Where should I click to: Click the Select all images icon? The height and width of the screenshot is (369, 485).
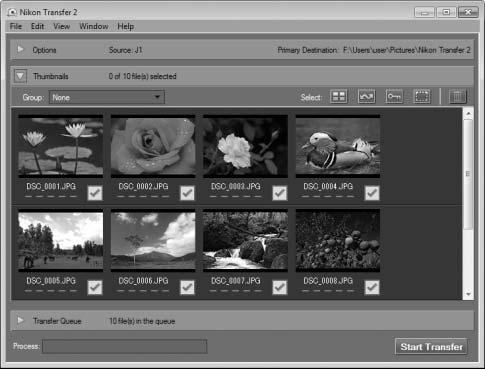[x=339, y=97]
